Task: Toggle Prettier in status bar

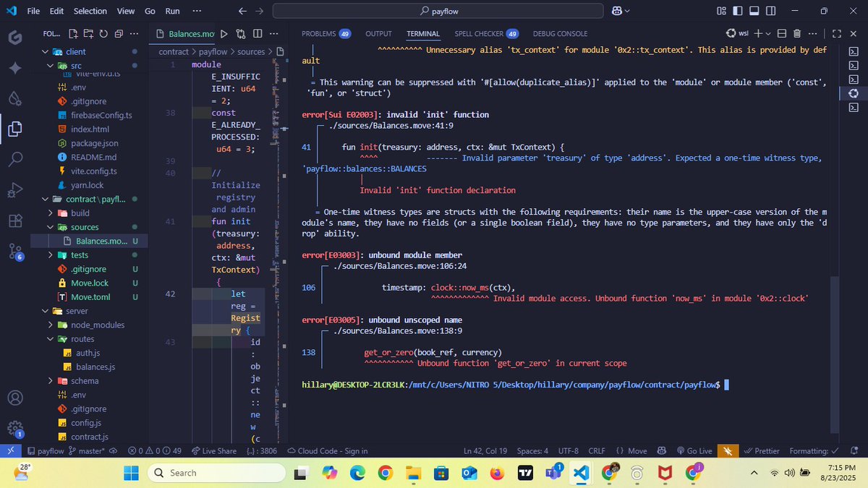Action: pos(762,450)
